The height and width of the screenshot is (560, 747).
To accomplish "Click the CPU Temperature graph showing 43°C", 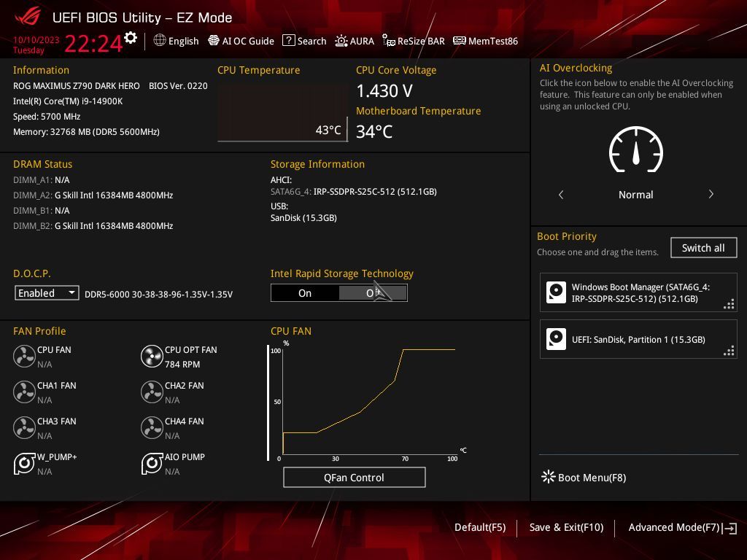I will coord(282,113).
